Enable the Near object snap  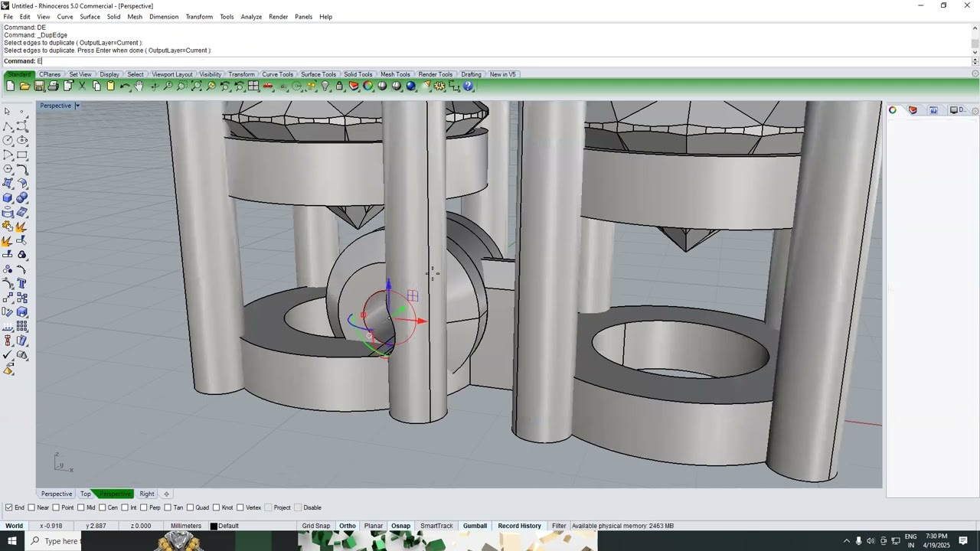[32, 507]
